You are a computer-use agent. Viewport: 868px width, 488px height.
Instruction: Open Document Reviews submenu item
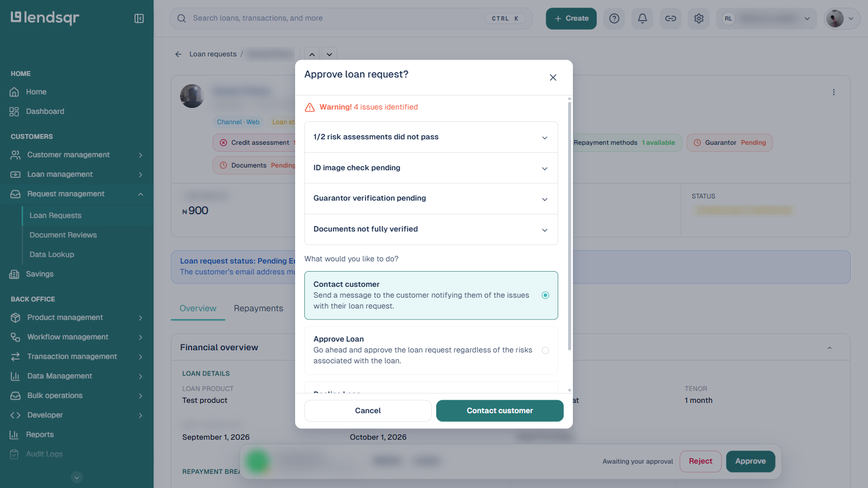pos(63,235)
